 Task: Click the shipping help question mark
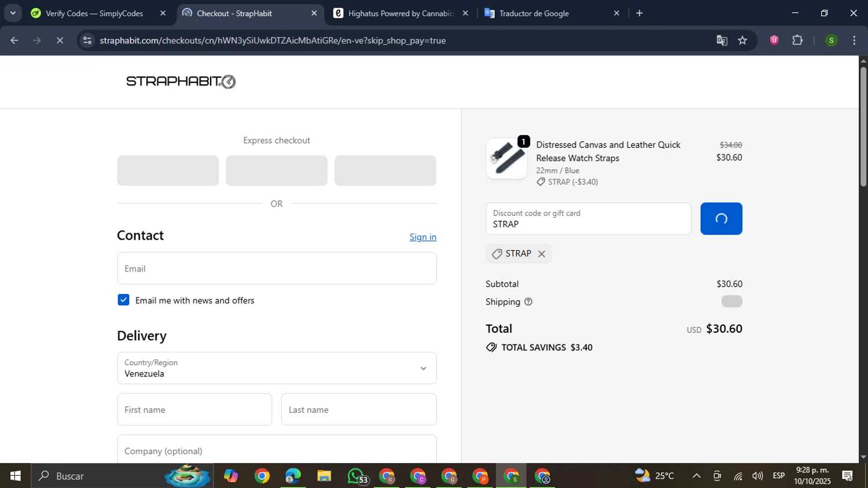(528, 302)
